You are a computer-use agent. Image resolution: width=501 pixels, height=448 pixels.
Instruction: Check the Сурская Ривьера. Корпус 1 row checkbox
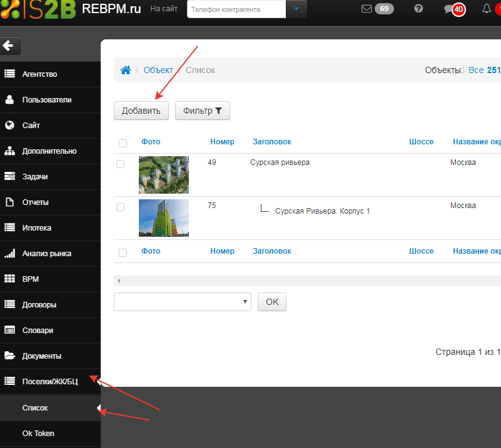121,207
